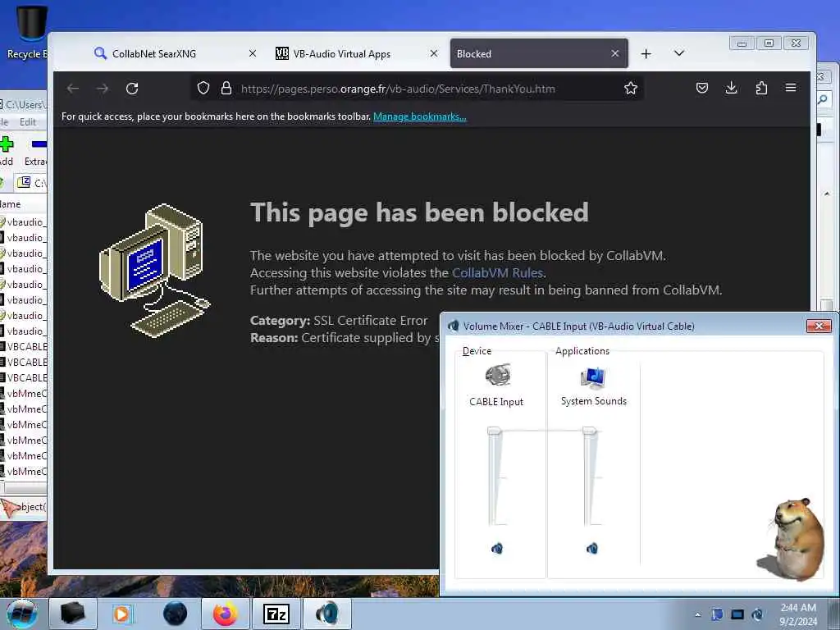Viewport: 840px width, 630px height.
Task: Open the CollabVM Rules link
Action: (x=497, y=272)
